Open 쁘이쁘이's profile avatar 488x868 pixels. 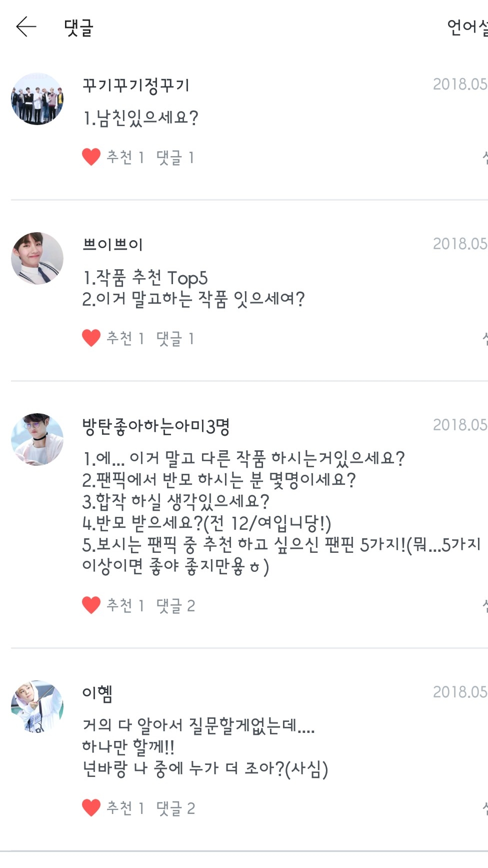pos(37,258)
